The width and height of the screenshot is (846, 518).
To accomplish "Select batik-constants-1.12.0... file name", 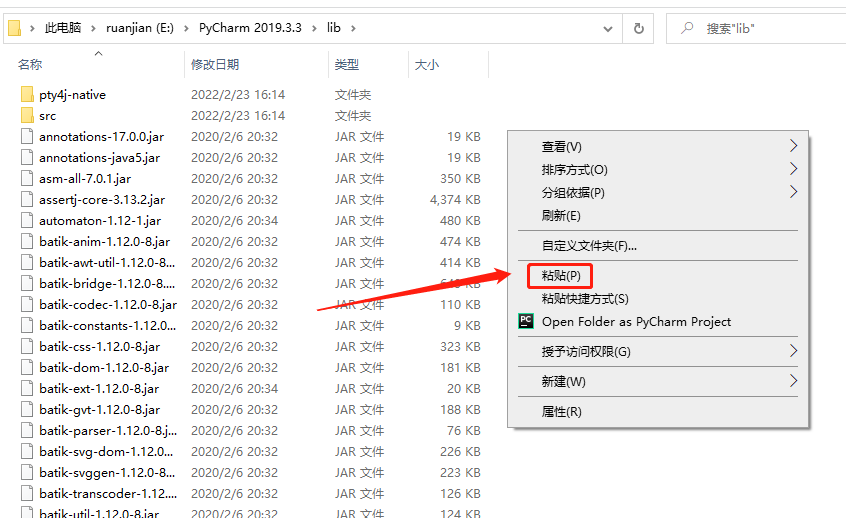I will point(107,326).
